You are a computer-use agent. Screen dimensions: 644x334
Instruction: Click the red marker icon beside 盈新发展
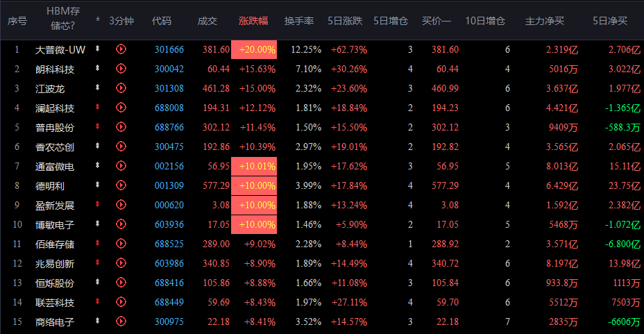point(97,203)
